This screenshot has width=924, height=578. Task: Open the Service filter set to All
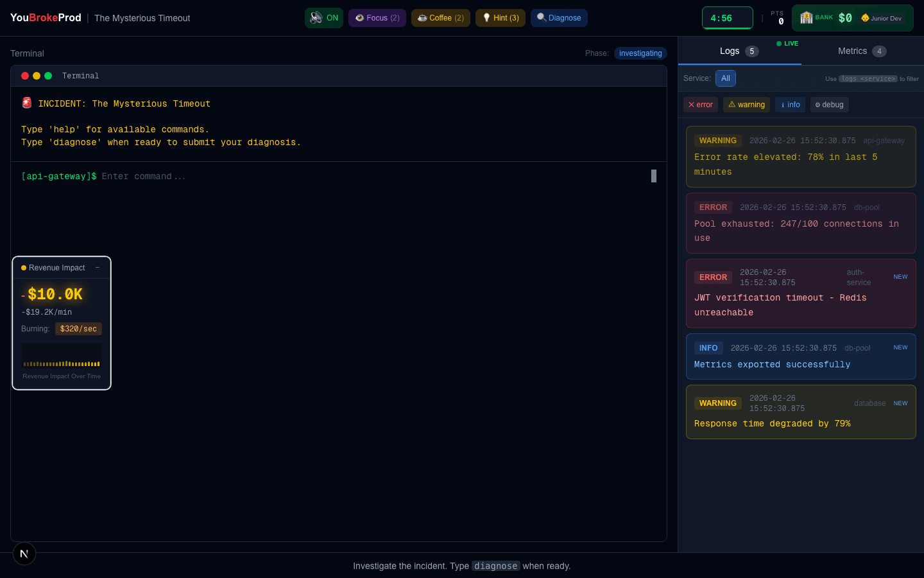pyautogui.click(x=726, y=78)
